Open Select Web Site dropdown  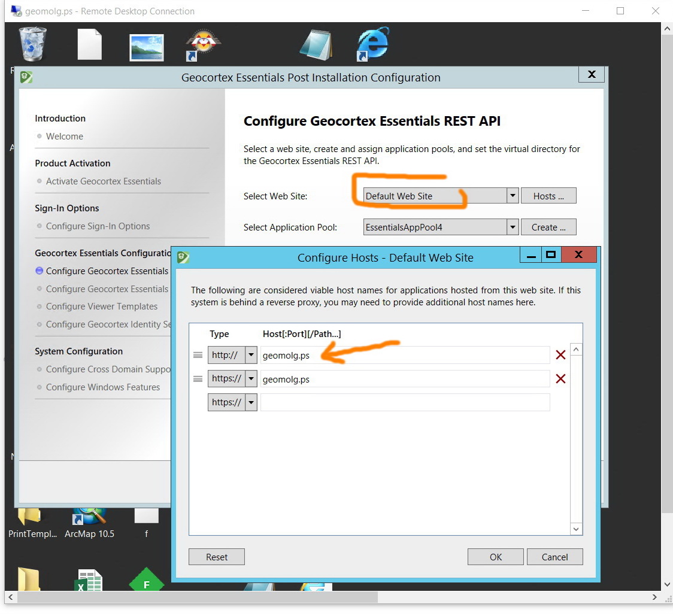pyautogui.click(x=513, y=196)
